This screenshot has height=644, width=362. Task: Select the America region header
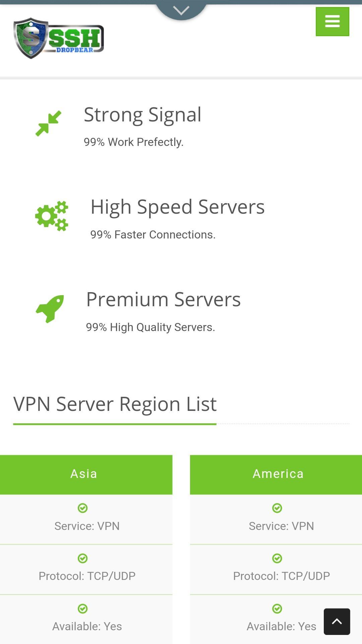(276, 474)
